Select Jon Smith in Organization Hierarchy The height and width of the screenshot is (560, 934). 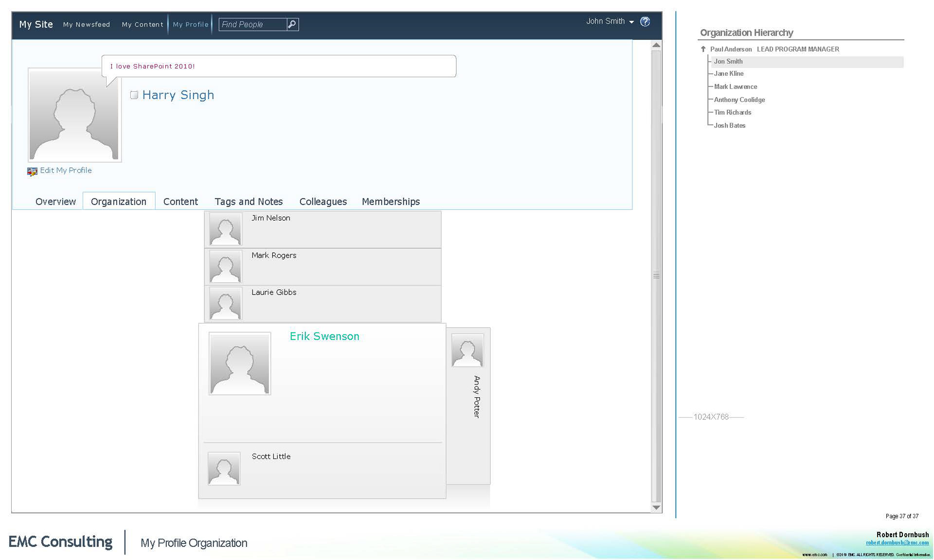point(728,62)
